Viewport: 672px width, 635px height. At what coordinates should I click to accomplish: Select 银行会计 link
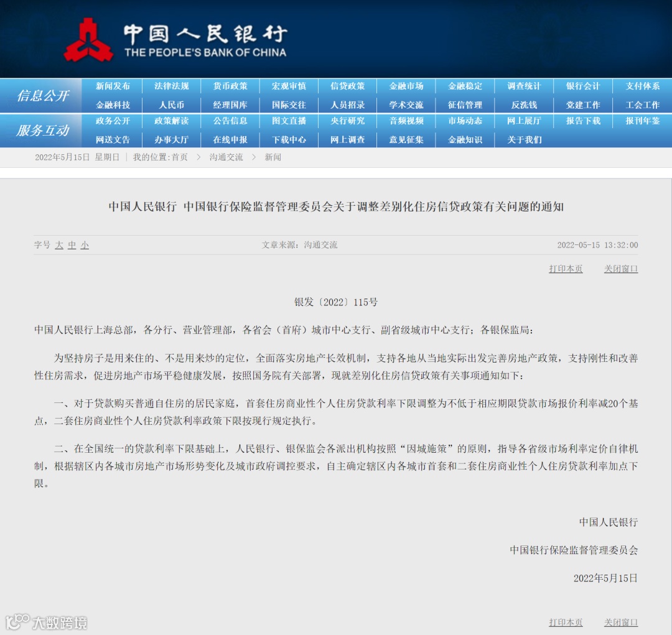tap(583, 86)
